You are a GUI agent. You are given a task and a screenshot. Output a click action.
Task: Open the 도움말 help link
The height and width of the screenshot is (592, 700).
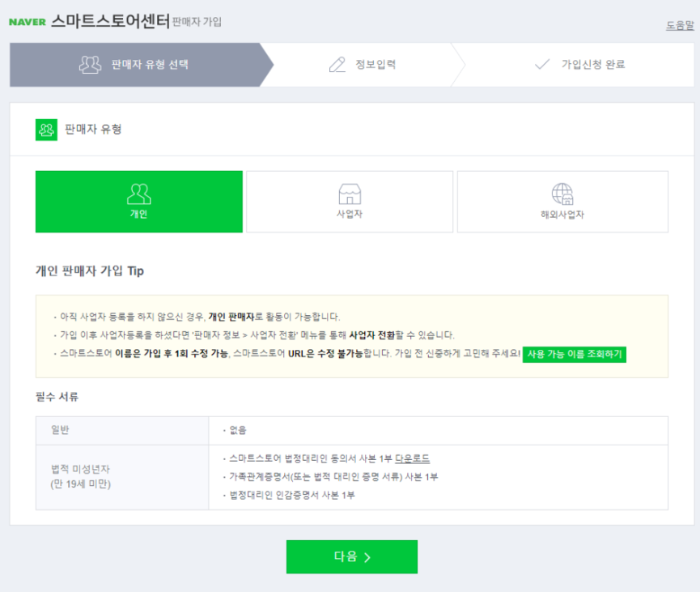click(680, 25)
